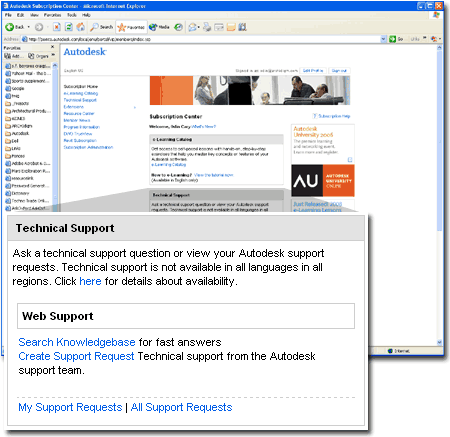Open the Help menu

[86, 15]
